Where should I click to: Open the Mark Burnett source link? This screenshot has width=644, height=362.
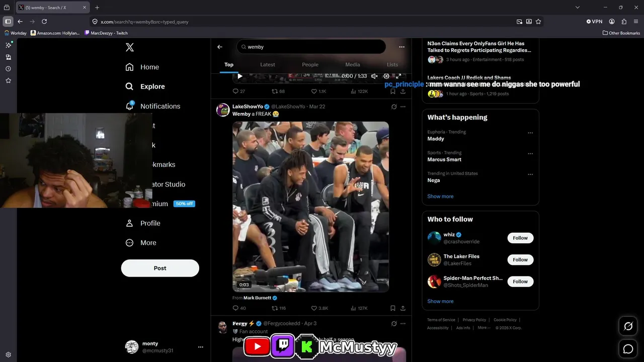pyautogui.click(x=257, y=298)
